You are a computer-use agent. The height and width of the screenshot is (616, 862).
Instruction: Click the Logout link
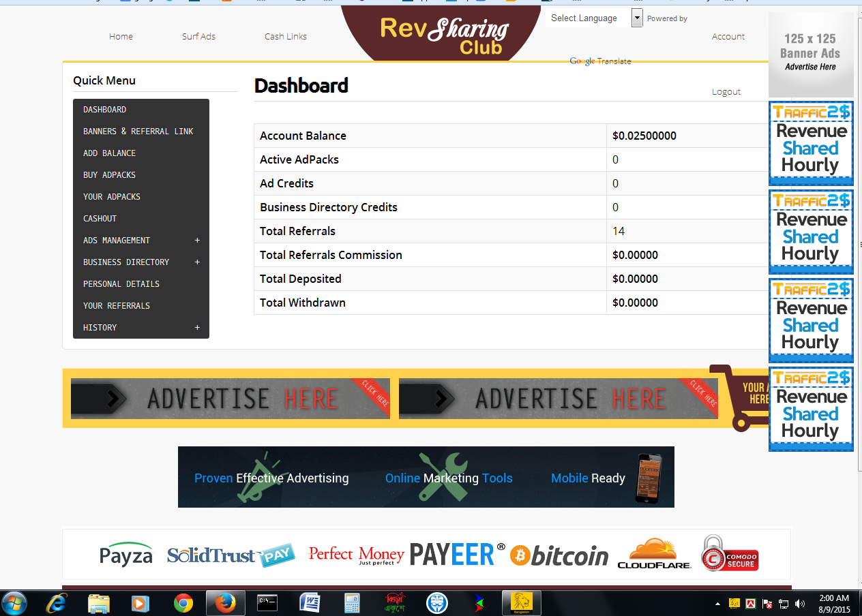(x=726, y=92)
